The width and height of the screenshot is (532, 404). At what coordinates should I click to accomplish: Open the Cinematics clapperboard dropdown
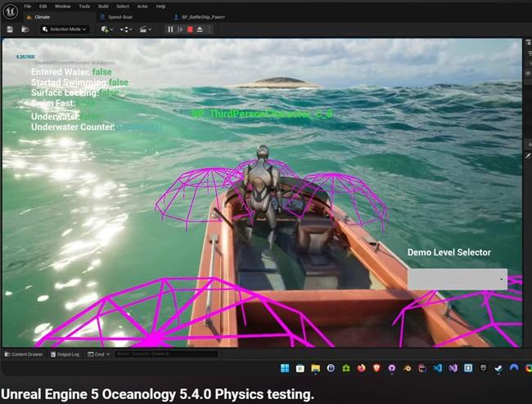coord(146,29)
